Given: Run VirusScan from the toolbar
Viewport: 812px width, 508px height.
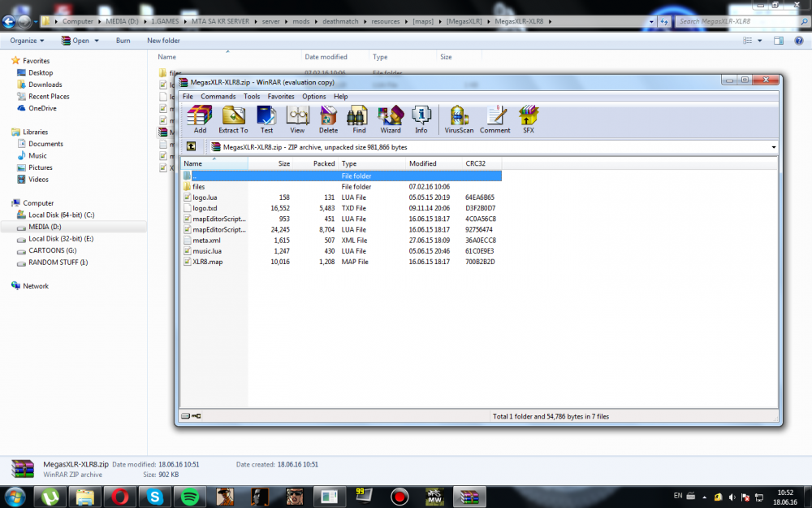Looking at the screenshot, I should click(x=459, y=119).
